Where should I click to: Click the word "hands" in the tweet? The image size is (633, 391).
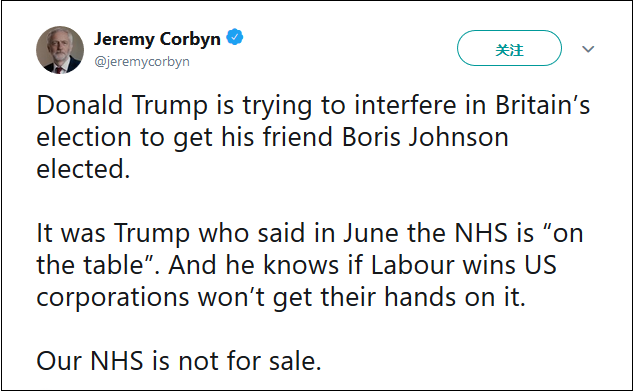pyautogui.click(x=420, y=297)
